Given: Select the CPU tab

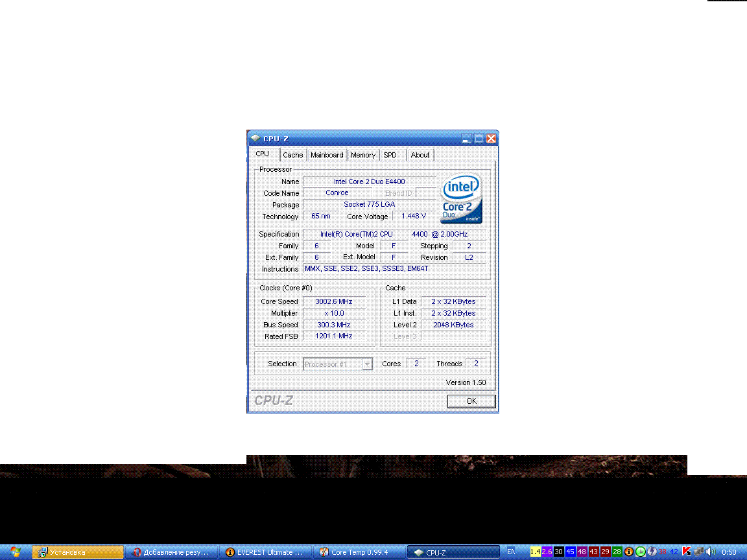Looking at the screenshot, I should [263, 154].
